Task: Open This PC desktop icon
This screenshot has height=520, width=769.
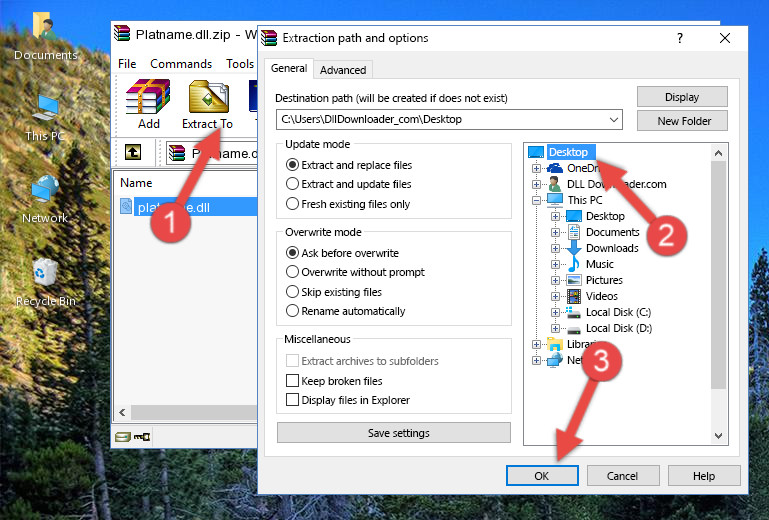Action: click(45, 108)
